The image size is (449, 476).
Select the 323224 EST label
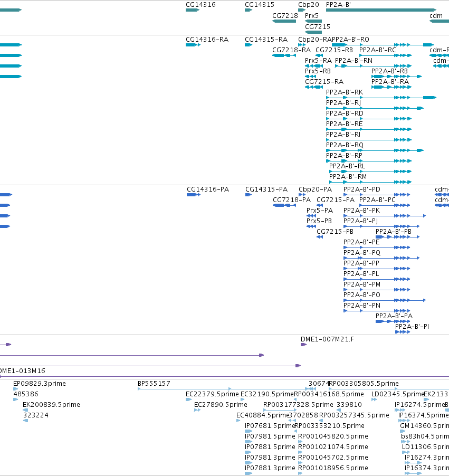35,415
